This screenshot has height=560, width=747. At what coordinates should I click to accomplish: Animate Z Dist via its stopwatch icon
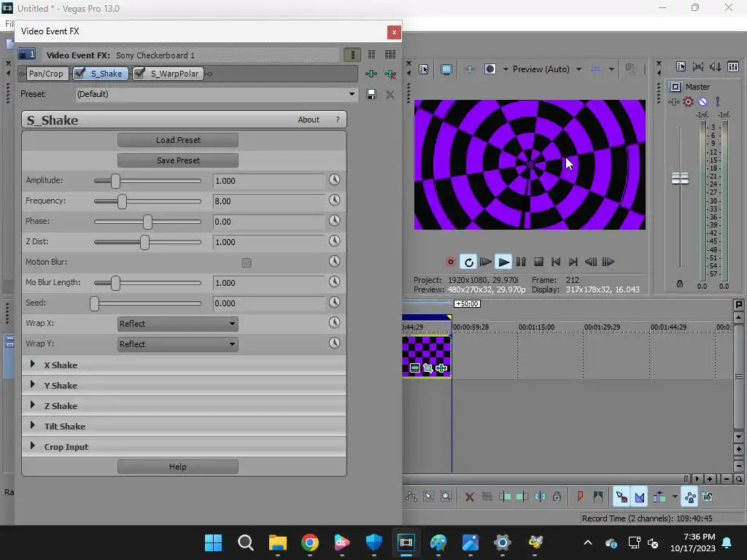(334, 241)
